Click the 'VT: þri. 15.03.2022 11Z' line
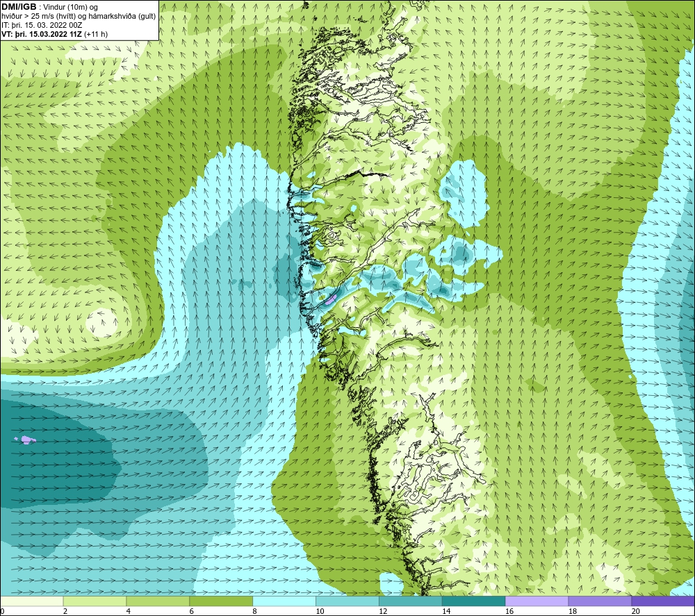This screenshot has width=695, height=616. (x=42, y=34)
